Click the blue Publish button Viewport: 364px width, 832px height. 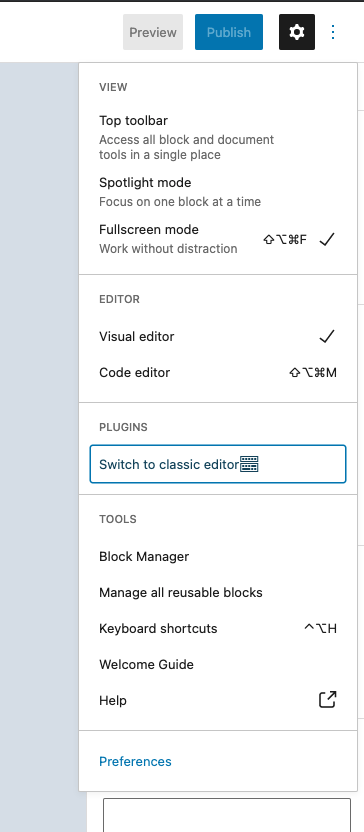pos(229,32)
